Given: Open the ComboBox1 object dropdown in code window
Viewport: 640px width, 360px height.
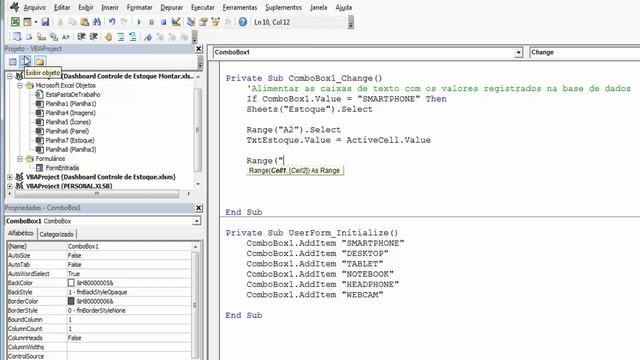Looking at the screenshot, I should click(518, 53).
